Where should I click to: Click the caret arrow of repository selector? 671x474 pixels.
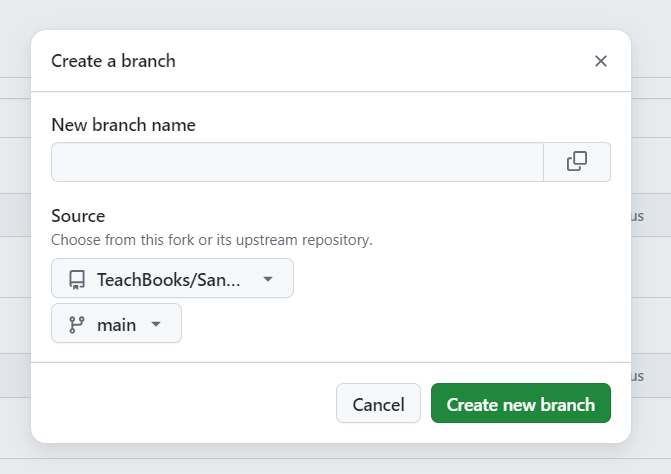268,279
